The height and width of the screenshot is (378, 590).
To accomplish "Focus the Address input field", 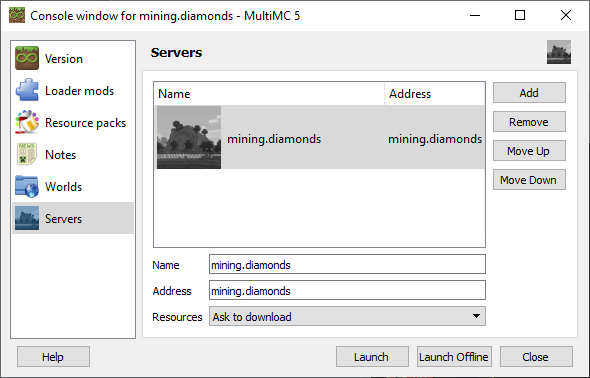I will 347,290.
